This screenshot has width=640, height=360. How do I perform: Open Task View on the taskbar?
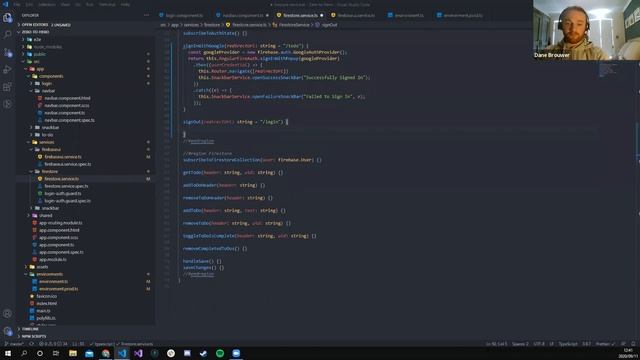(56, 353)
